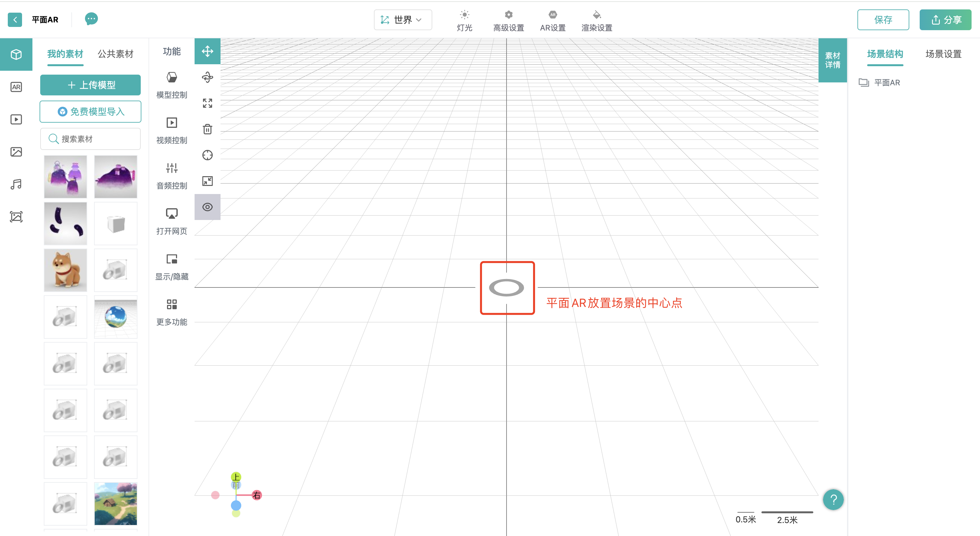Toggle the 素材详情 side panel

(832, 60)
